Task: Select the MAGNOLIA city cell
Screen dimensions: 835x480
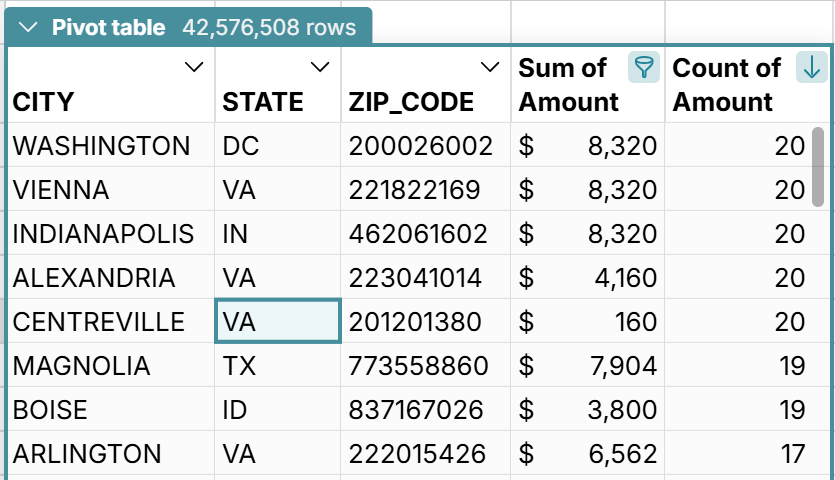Action: (x=82, y=366)
